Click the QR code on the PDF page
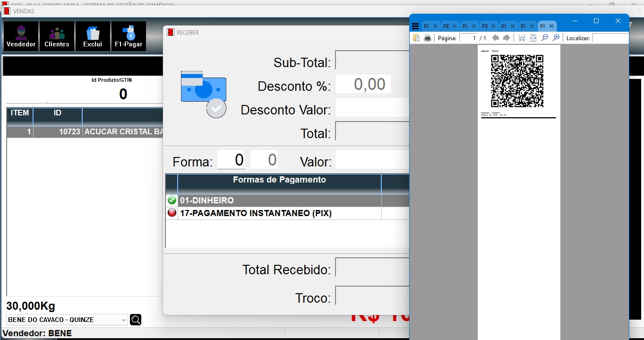The image size is (644, 340). 517,81
